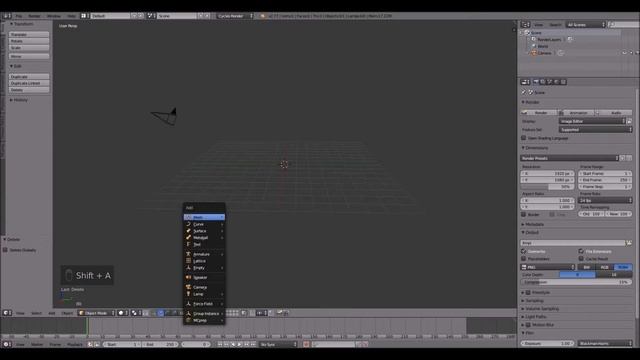Adjust the Compression slider

click(576, 282)
